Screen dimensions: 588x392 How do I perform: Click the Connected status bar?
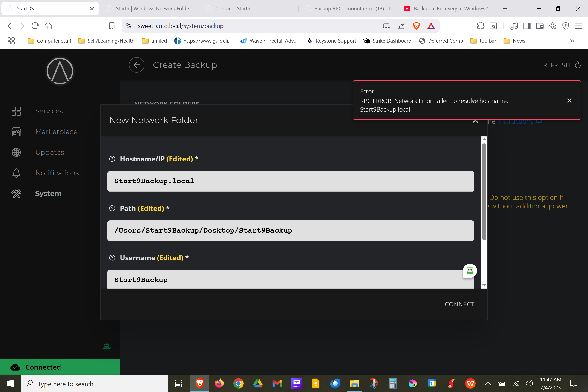click(60, 367)
